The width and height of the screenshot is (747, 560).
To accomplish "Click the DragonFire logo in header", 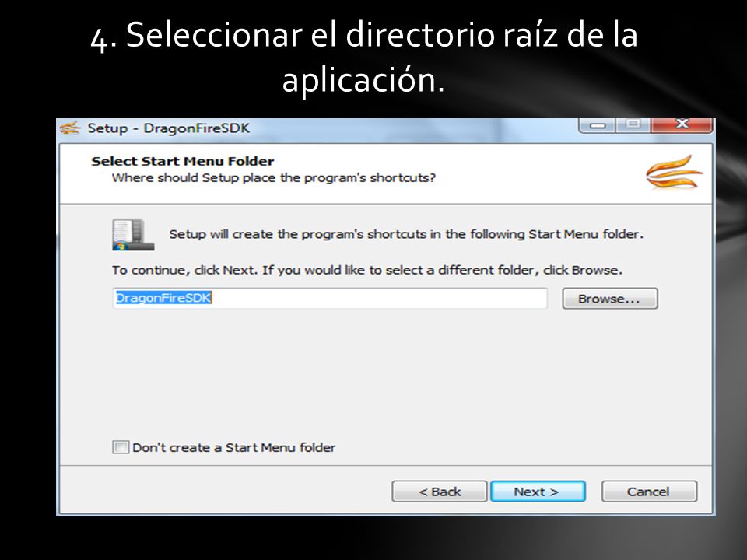I will (674, 172).
